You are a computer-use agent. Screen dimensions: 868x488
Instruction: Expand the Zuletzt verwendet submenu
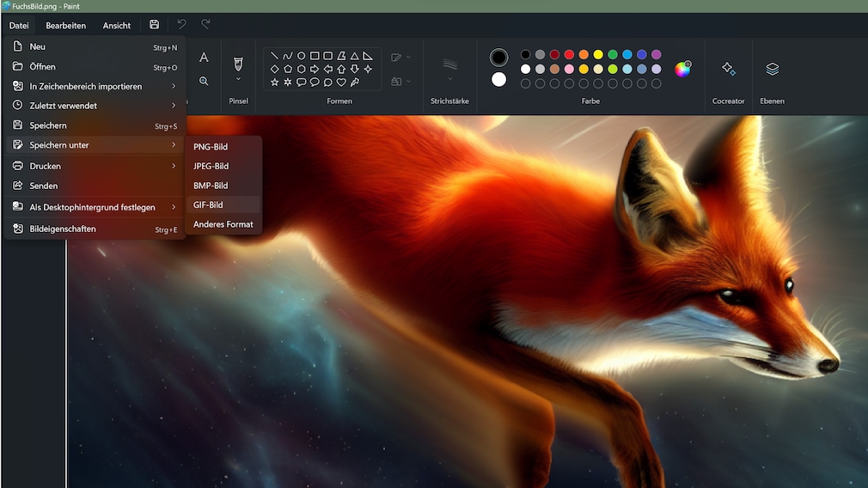pyautogui.click(x=95, y=106)
